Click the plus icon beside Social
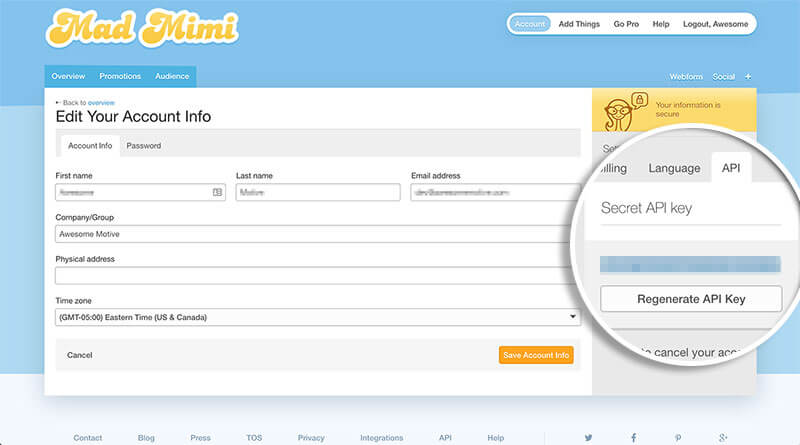Viewport: 800px width, 445px height. pyautogui.click(x=748, y=77)
